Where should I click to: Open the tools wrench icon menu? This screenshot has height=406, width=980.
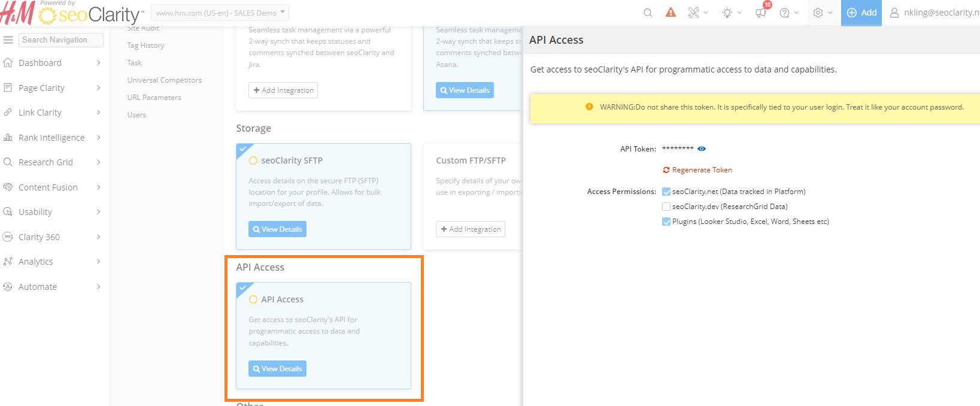click(694, 13)
